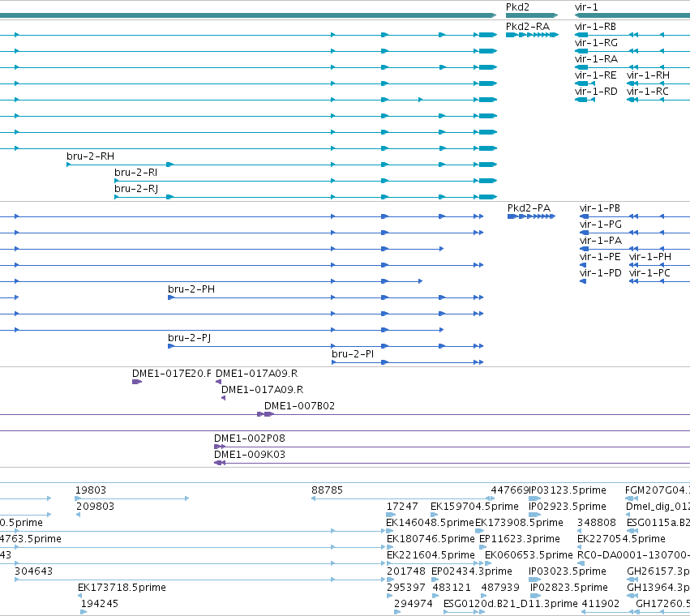The width and height of the screenshot is (690, 616).
Task: Select the Pkd2-RA transcript label
Action: [528, 27]
